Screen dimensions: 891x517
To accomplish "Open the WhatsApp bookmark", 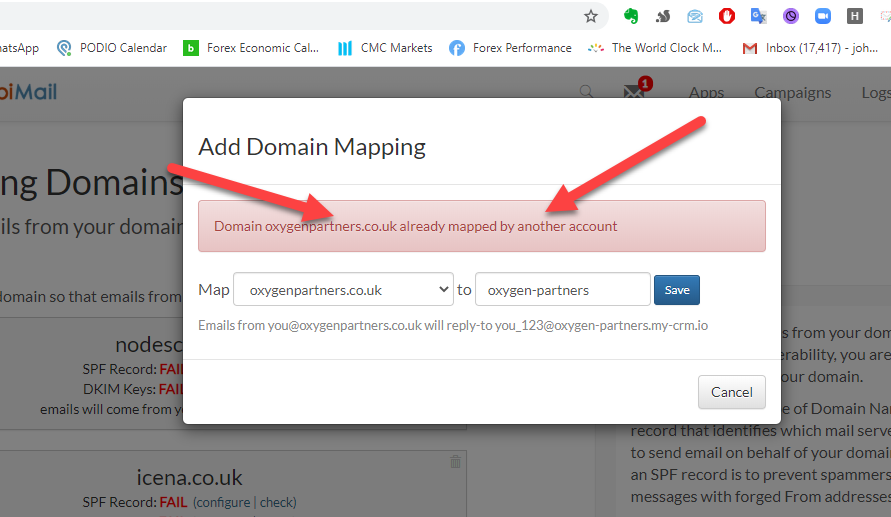I will click(19, 48).
